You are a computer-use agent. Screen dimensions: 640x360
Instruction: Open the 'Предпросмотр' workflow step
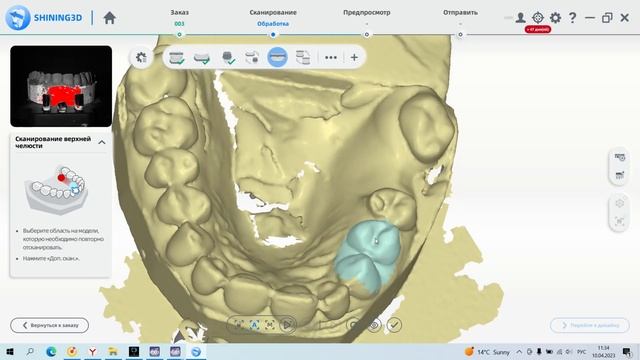(367, 13)
